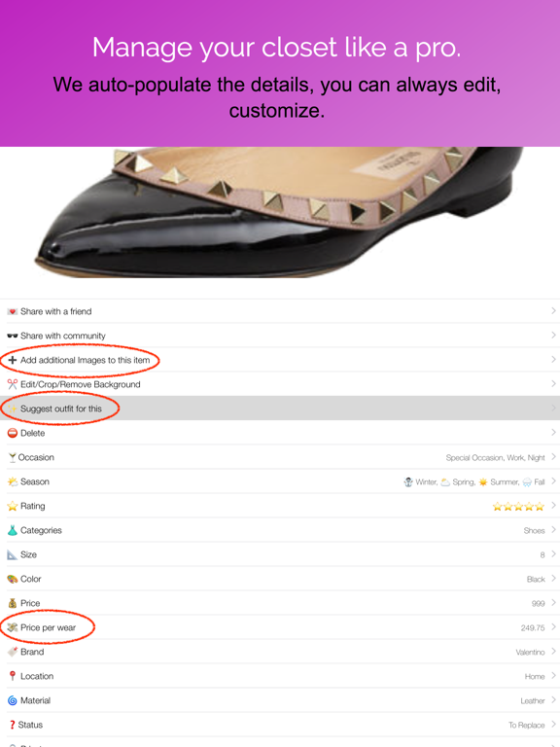
Task: Tap the red Delete icon
Action: pyautogui.click(x=13, y=433)
